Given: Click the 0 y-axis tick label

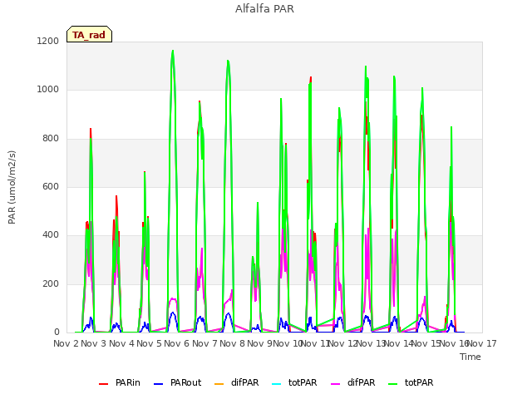Looking at the screenshot, I should [57, 332].
